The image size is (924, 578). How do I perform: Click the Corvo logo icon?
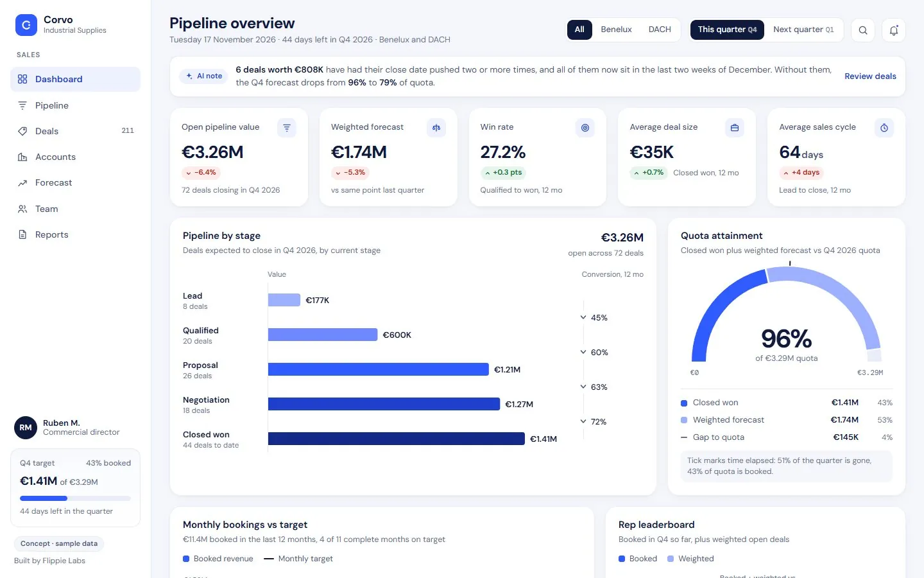pyautogui.click(x=26, y=25)
